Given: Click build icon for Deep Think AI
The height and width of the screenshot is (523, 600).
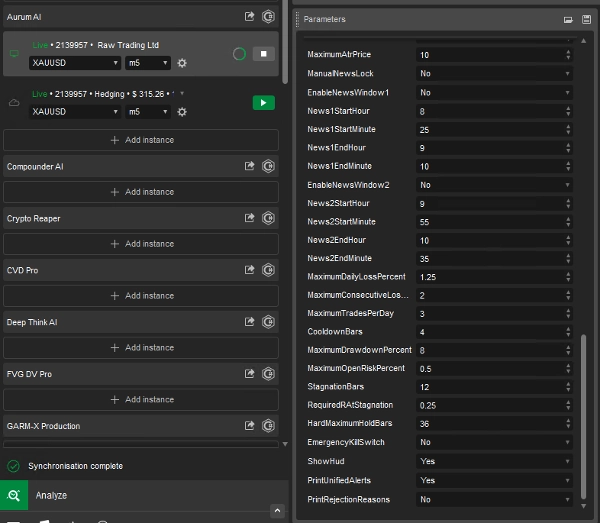Looking at the screenshot, I should tap(268, 322).
